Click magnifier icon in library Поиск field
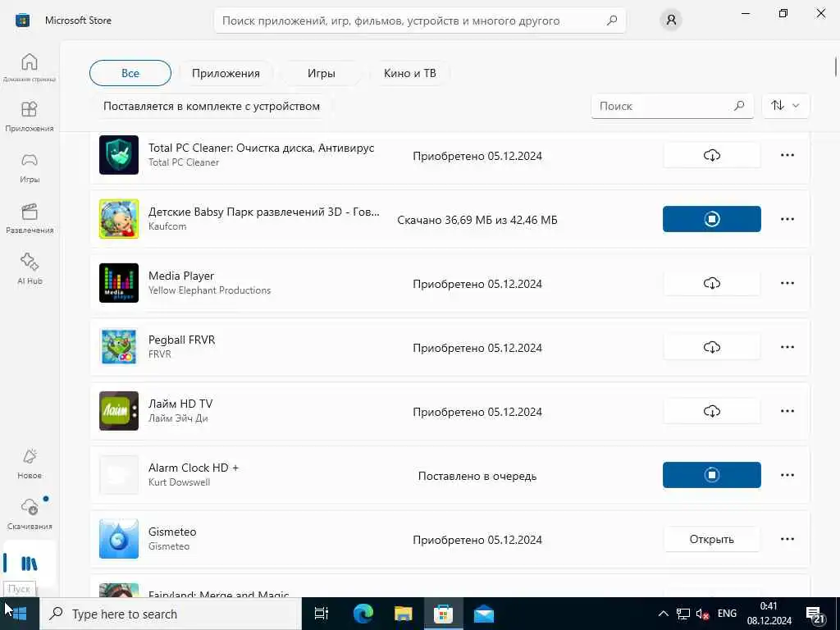This screenshot has width=840, height=630. click(739, 106)
